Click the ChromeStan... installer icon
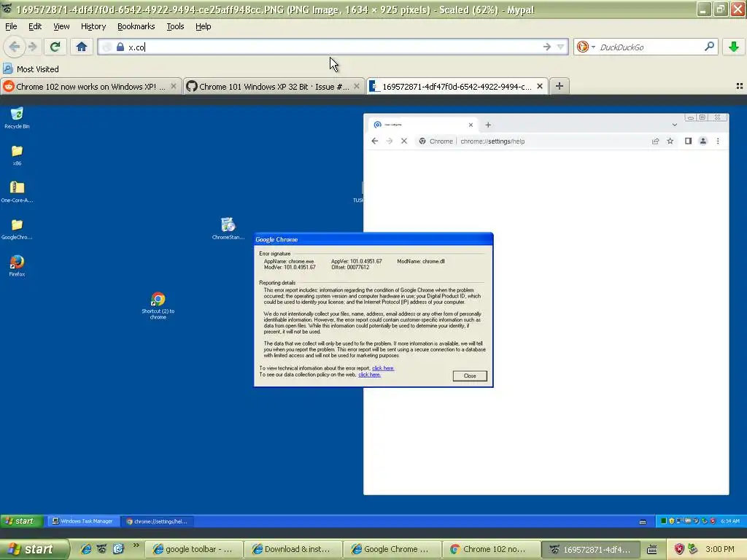747x560 pixels. pyautogui.click(x=228, y=228)
